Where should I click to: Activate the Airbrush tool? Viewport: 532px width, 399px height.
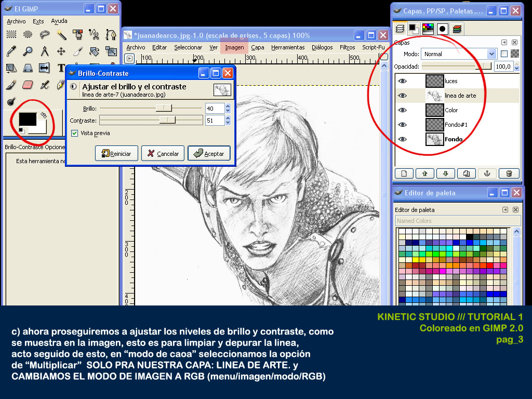pos(45,85)
